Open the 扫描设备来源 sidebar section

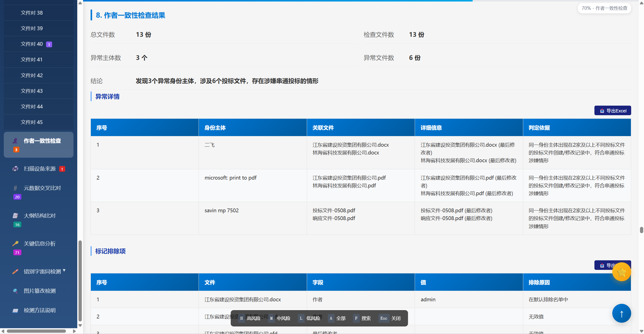(x=39, y=169)
